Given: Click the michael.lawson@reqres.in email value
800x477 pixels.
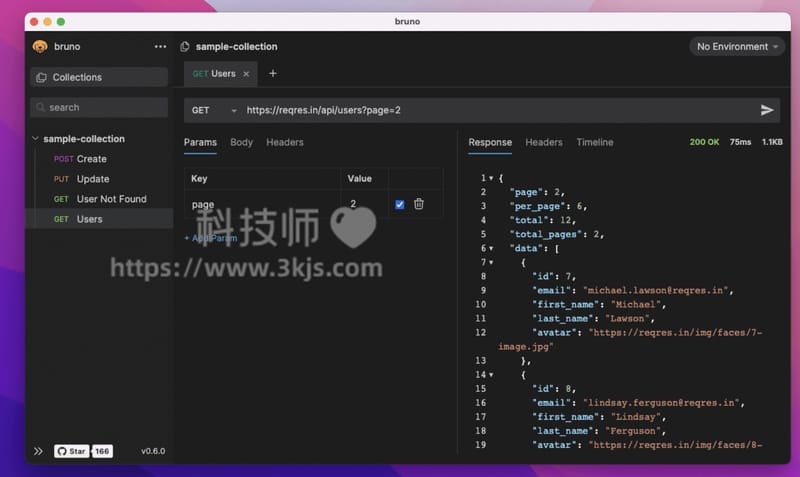Looking at the screenshot, I should (656, 290).
